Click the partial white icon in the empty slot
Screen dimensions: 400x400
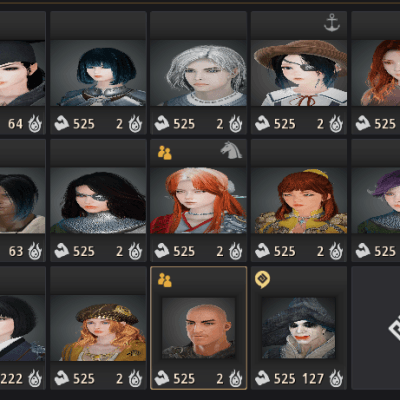tap(394, 327)
